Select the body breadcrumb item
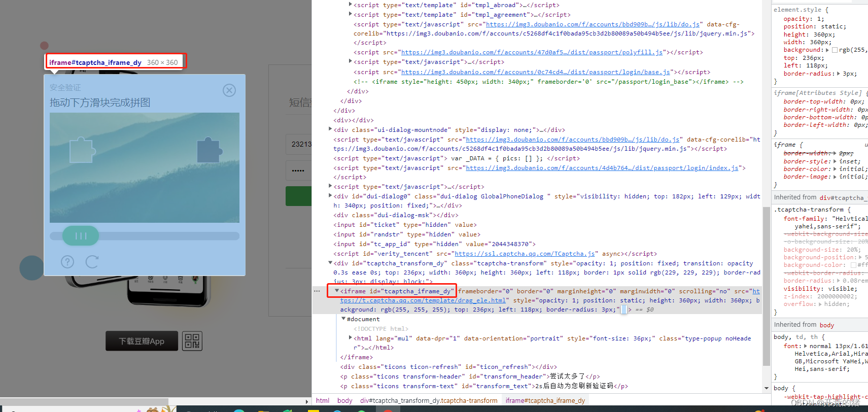Image resolution: width=868 pixels, height=412 pixels. pos(345,400)
